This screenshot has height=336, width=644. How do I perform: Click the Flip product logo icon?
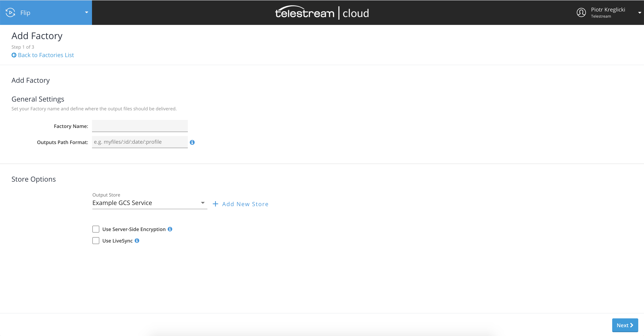click(10, 12)
